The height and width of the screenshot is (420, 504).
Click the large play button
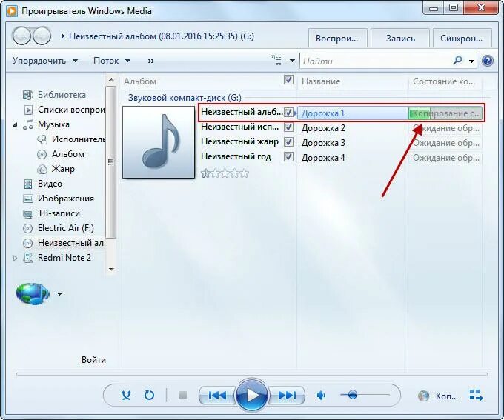(x=252, y=395)
